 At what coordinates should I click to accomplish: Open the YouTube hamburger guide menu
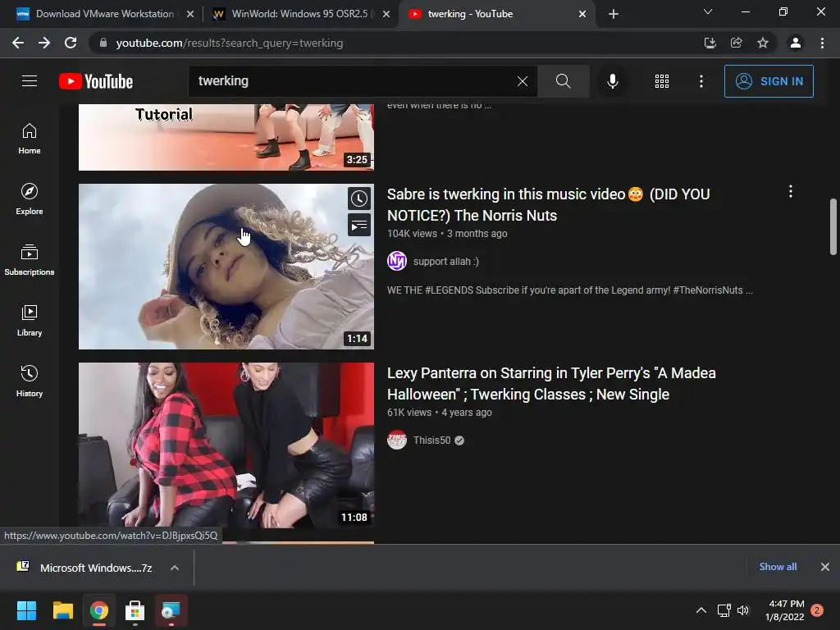pyautogui.click(x=30, y=81)
